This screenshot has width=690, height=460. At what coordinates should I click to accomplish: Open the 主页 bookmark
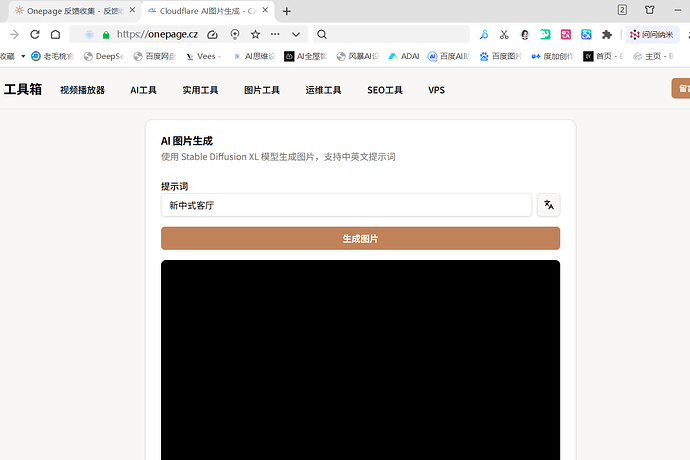pyautogui.click(x=653, y=56)
